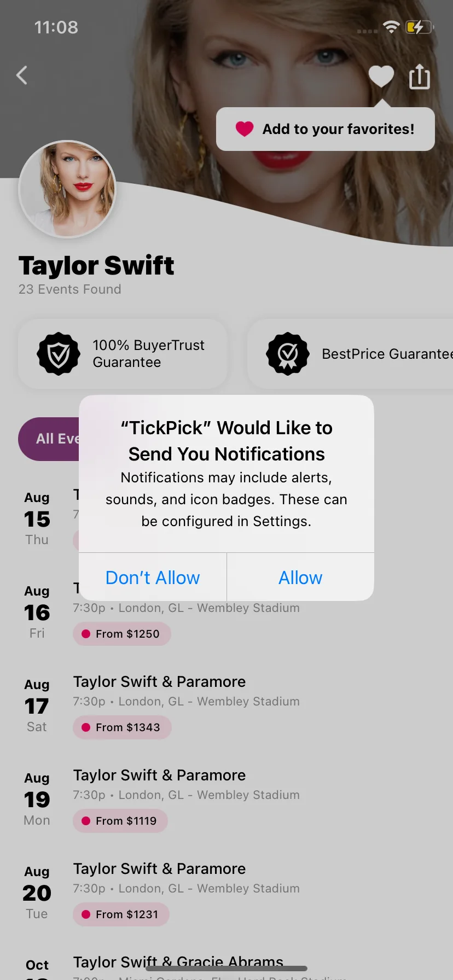The image size is (453, 980).
Task: Tap the share icon
Action: (x=420, y=77)
